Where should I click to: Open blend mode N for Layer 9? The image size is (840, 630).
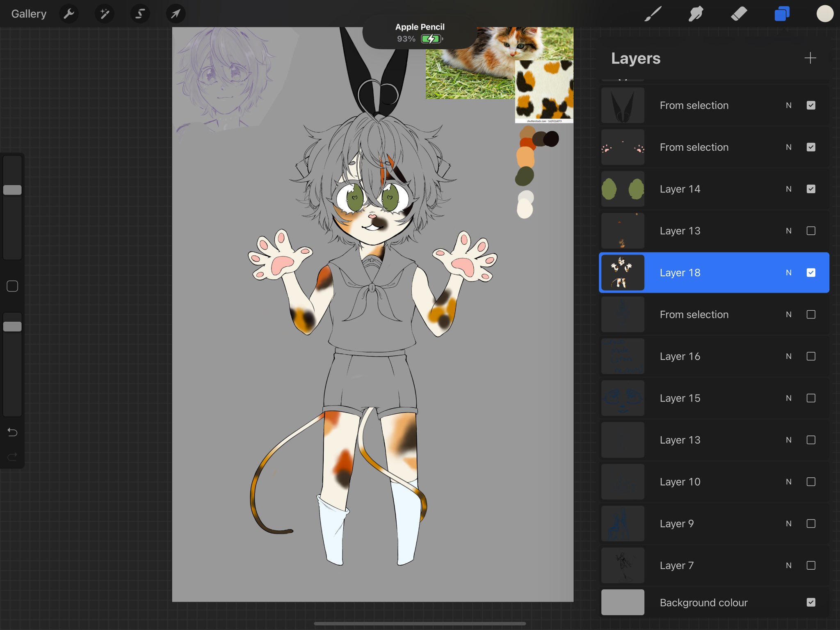pos(788,523)
